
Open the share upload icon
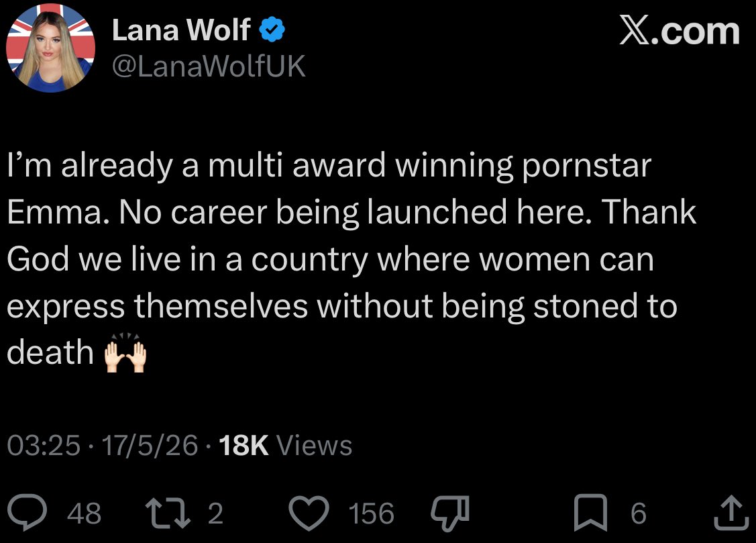click(731, 513)
